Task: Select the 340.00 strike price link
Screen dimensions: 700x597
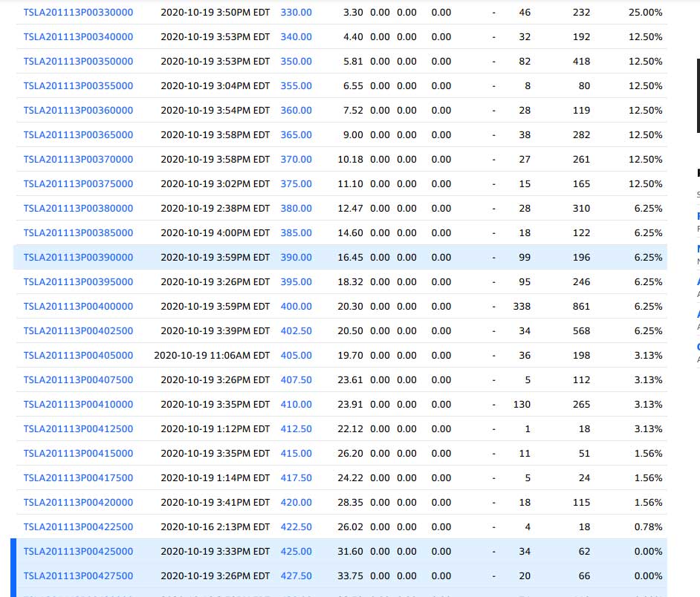Action: (x=296, y=37)
